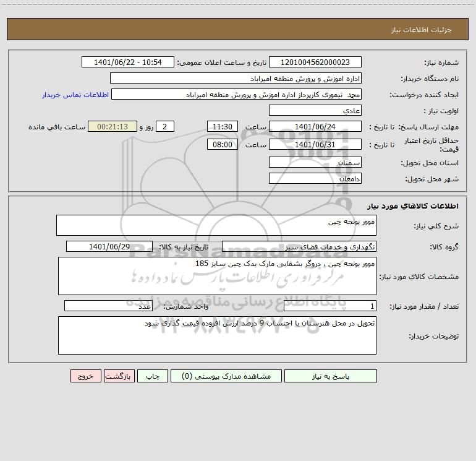Open مشاهده مدارک پیوستی (0) button
476x461 pixels.
[x=226, y=376]
